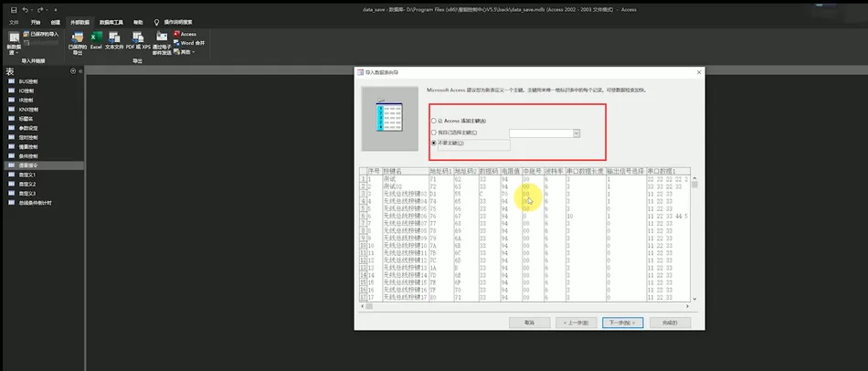Click the preview table horizontal scroll left arrow
The height and width of the screenshot is (371, 868).
[x=363, y=305]
